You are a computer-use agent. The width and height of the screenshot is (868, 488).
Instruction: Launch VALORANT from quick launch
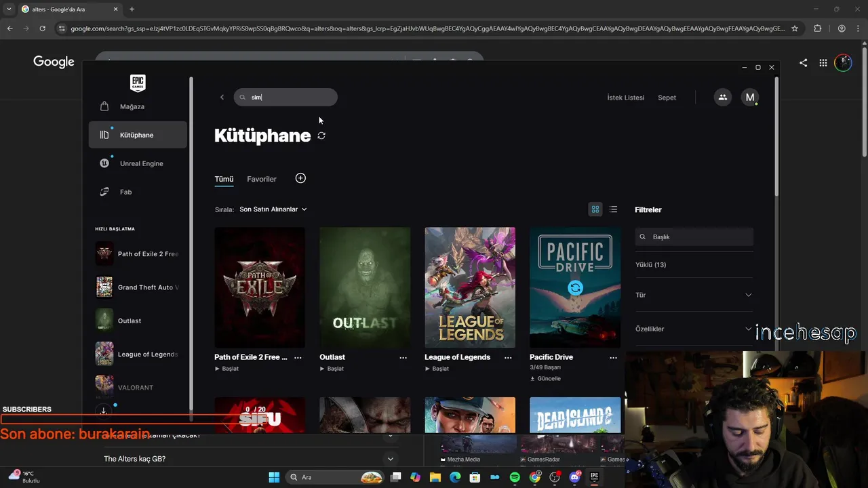tap(138, 387)
